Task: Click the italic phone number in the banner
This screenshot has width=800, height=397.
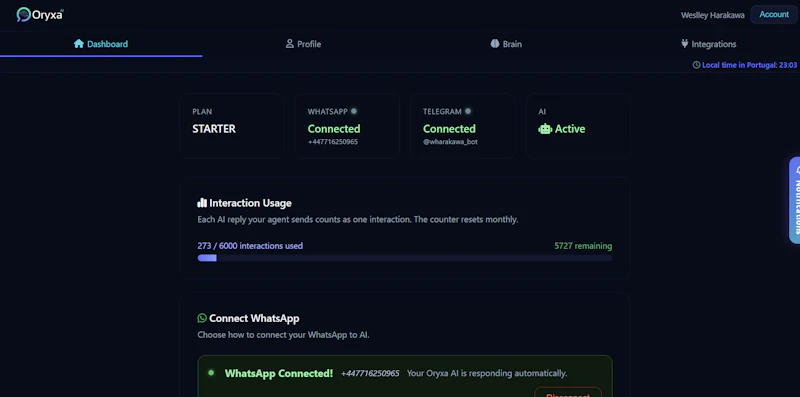Action: tap(370, 374)
